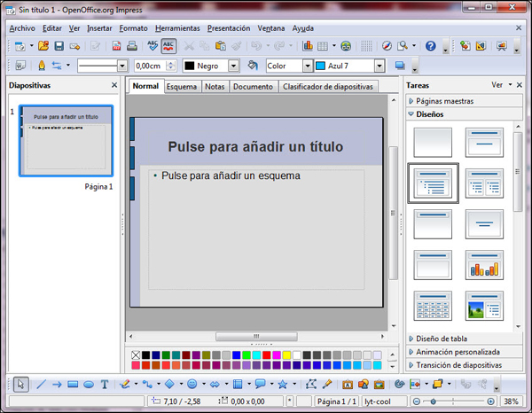Click 'Pulse para añadir un esquema' placeholder
The width and height of the screenshot is (532, 413).
(231, 175)
